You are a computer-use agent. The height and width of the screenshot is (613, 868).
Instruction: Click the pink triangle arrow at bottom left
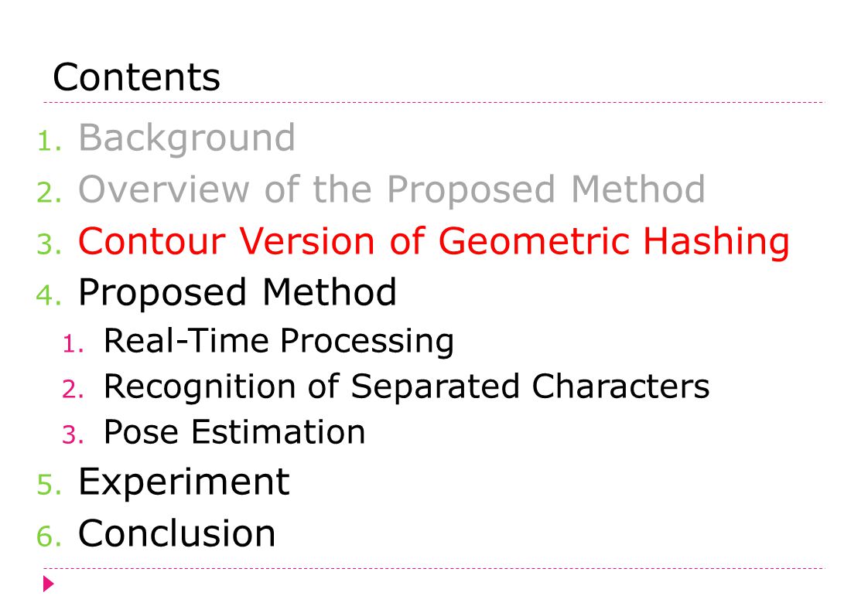(49, 584)
